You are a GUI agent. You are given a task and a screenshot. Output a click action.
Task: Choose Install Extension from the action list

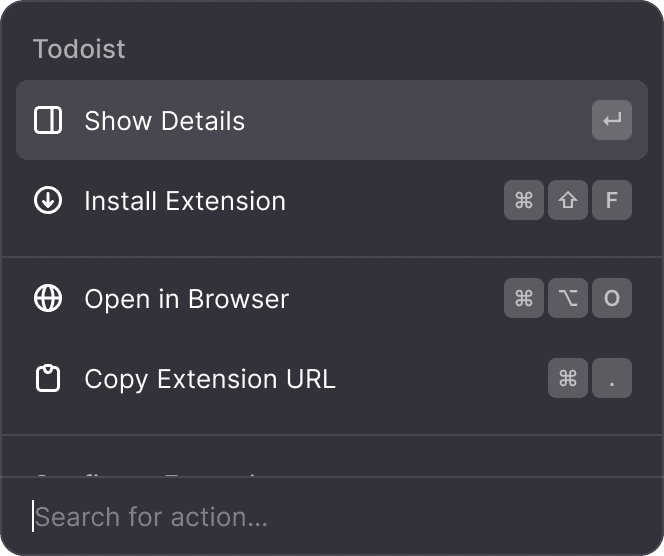185,201
